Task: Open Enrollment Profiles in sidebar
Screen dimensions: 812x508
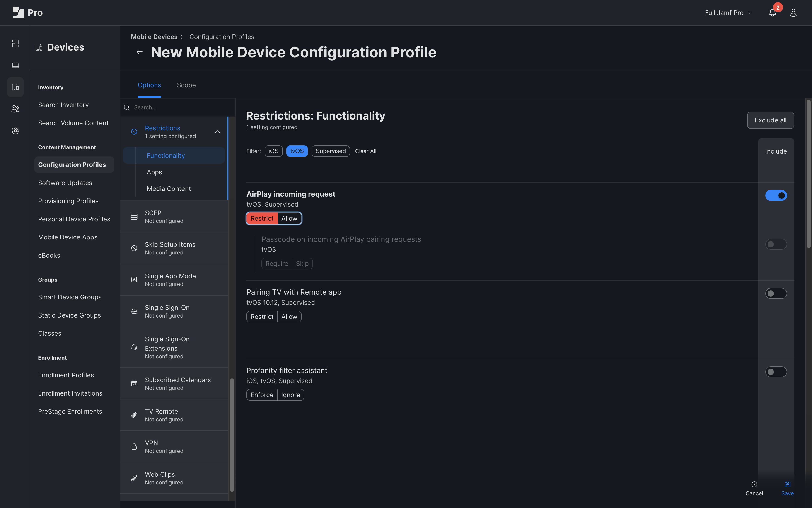Action: pyautogui.click(x=66, y=375)
